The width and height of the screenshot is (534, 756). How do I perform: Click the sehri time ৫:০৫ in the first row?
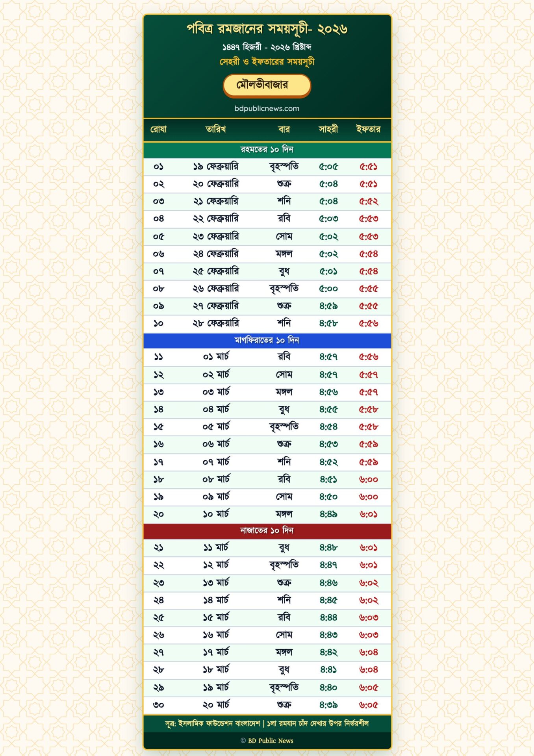328,167
